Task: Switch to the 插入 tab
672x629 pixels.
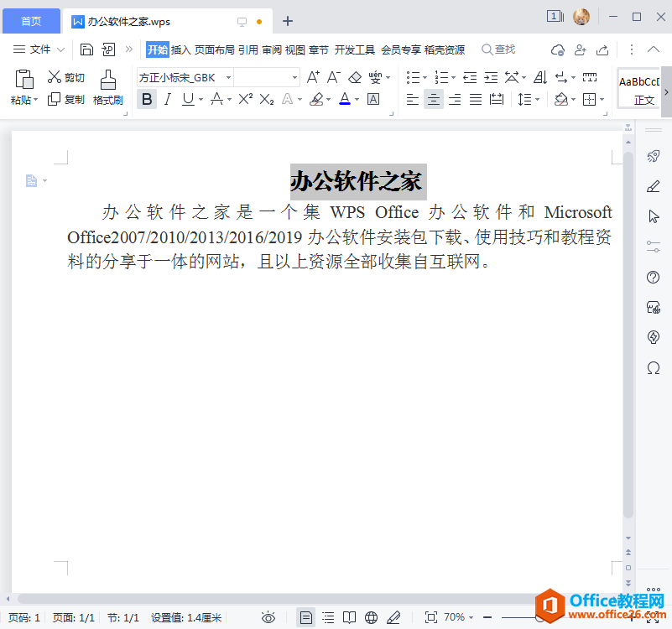Action: pos(181,50)
